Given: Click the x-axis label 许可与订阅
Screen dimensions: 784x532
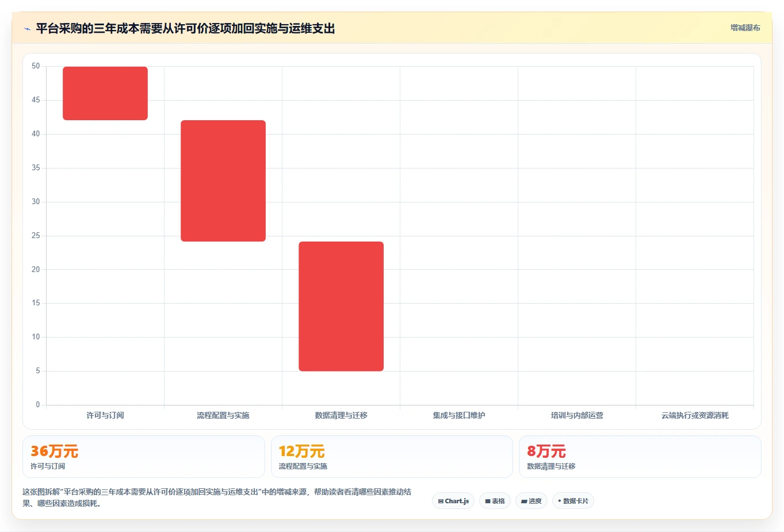Looking at the screenshot, I should (x=105, y=415).
